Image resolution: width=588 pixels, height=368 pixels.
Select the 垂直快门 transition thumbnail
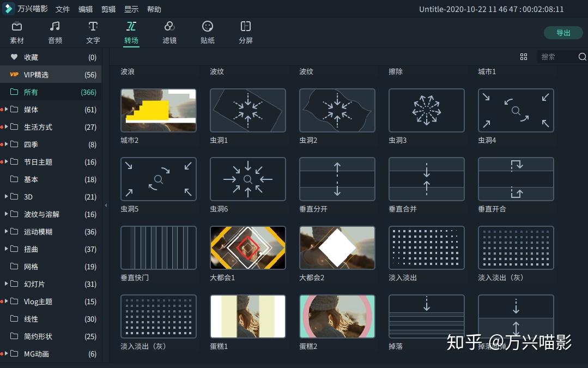point(158,248)
